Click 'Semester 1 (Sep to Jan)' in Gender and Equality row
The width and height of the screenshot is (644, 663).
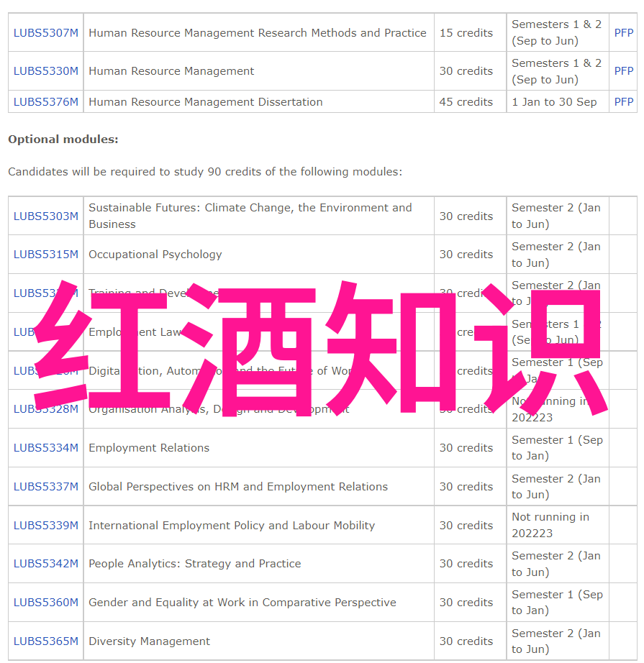click(x=557, y=603)
